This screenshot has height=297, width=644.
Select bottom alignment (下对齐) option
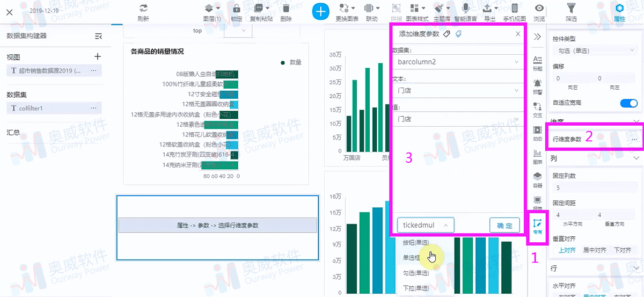pyautogui.click(x=621, y=250)
